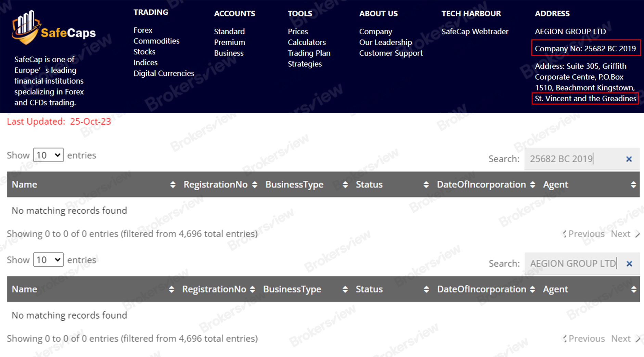This screenshot has width=644, height=357.
Task: Click 'No matching records found' in the 25682 BC 2019 table
Action: tap(69, 211)
